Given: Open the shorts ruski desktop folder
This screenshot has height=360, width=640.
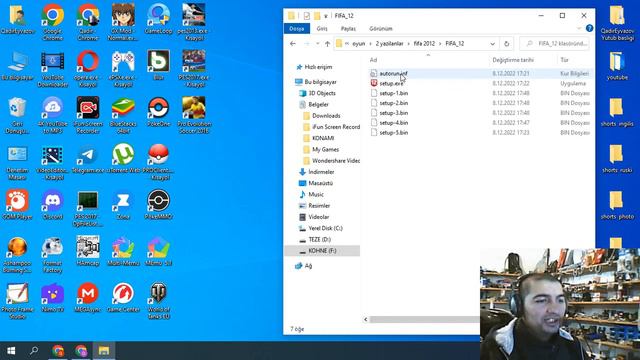Looking at the screenshot, I should click(x=617, y=158).
